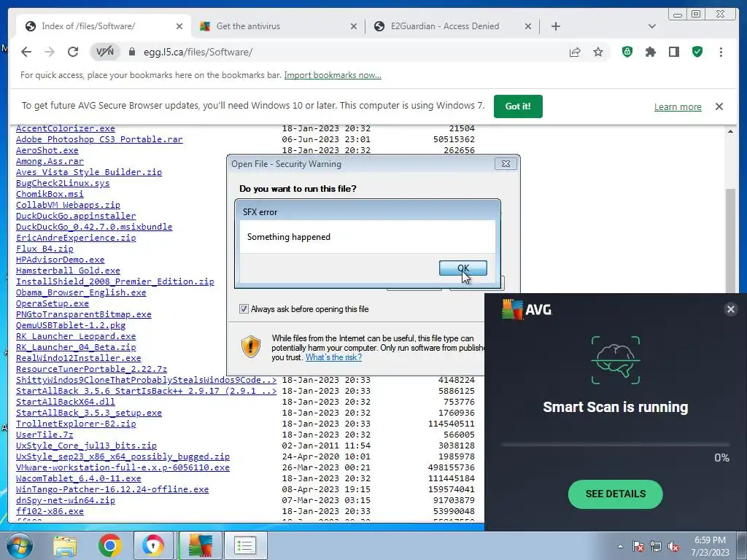Close the E2Guardian Access Denied tab
747x560 pixels.
(x=528, y=26)
